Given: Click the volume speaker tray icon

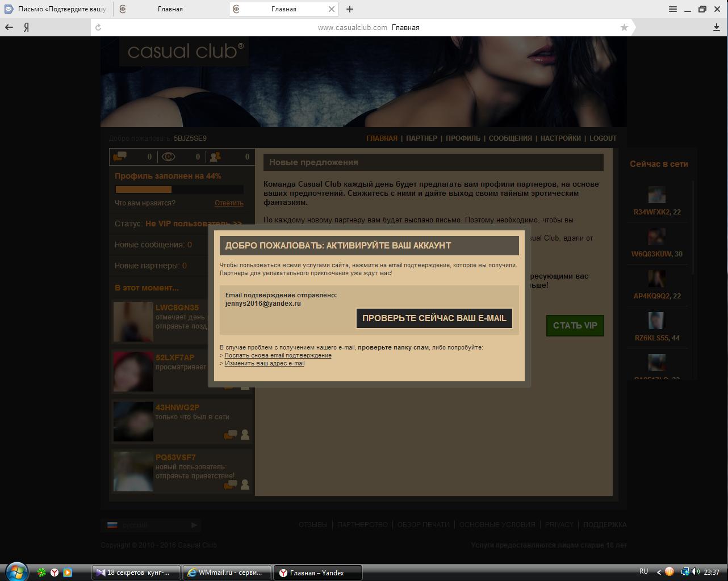Looking at the screenshot, I should (x=696, y=572).
